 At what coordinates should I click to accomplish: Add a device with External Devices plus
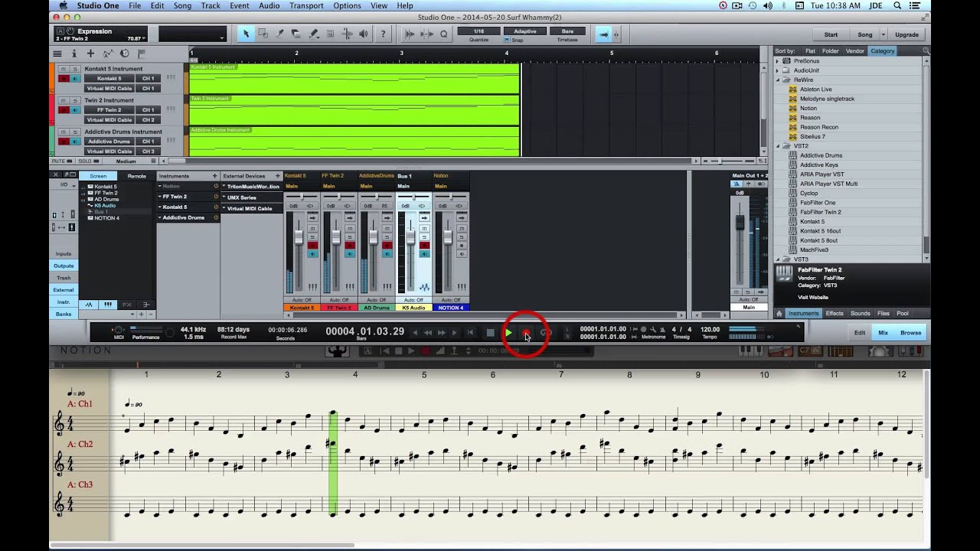[277, 176]
